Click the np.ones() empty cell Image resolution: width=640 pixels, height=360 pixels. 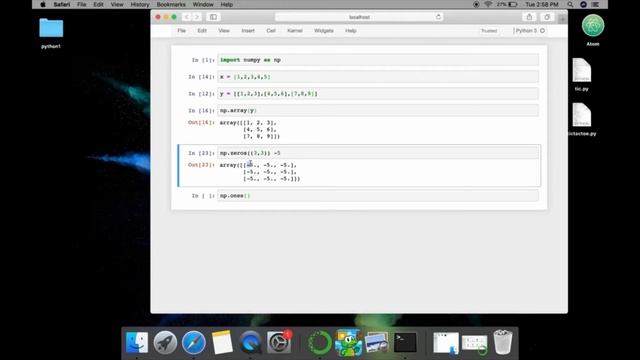click(x=378, y=196)
